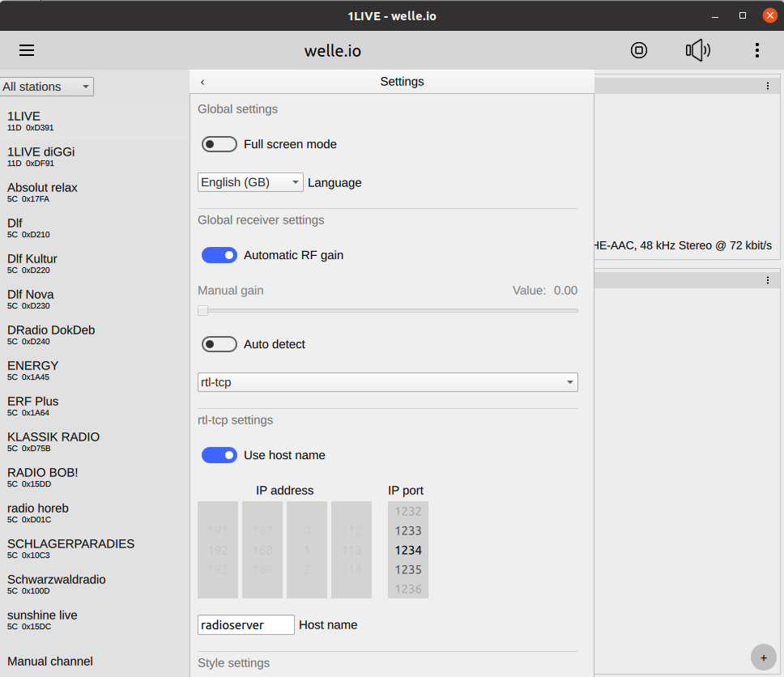Click the round plus button to add a panel
This screenshot has width=784, height=677.
click(763, 658)
